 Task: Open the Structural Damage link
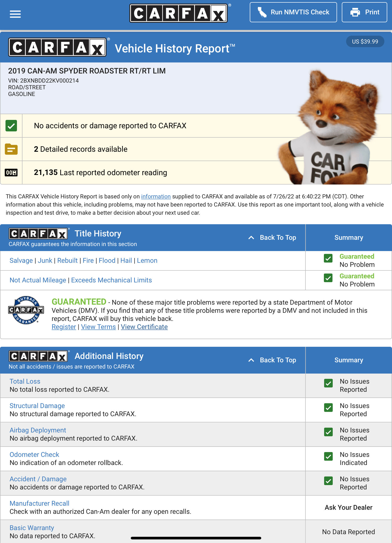37,406
